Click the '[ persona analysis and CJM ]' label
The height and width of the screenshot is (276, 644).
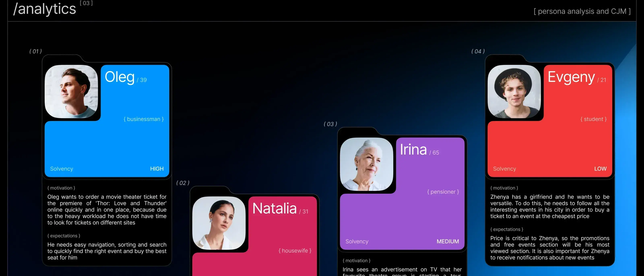point(582,11)
